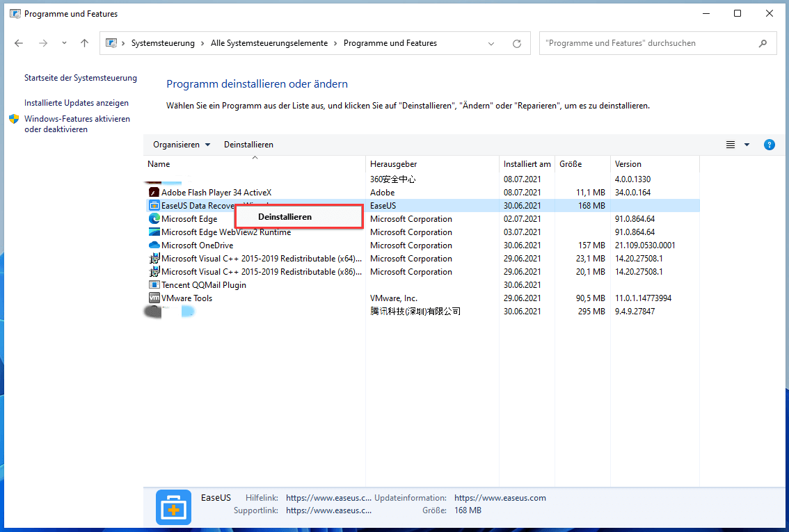The height and width of the screenshot is (532, 789).
Task: Expand more view options arrow
Action: (747, 145)
